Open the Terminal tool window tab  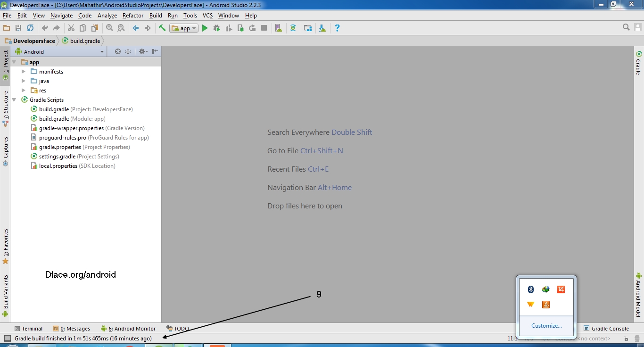coord(28,329)
